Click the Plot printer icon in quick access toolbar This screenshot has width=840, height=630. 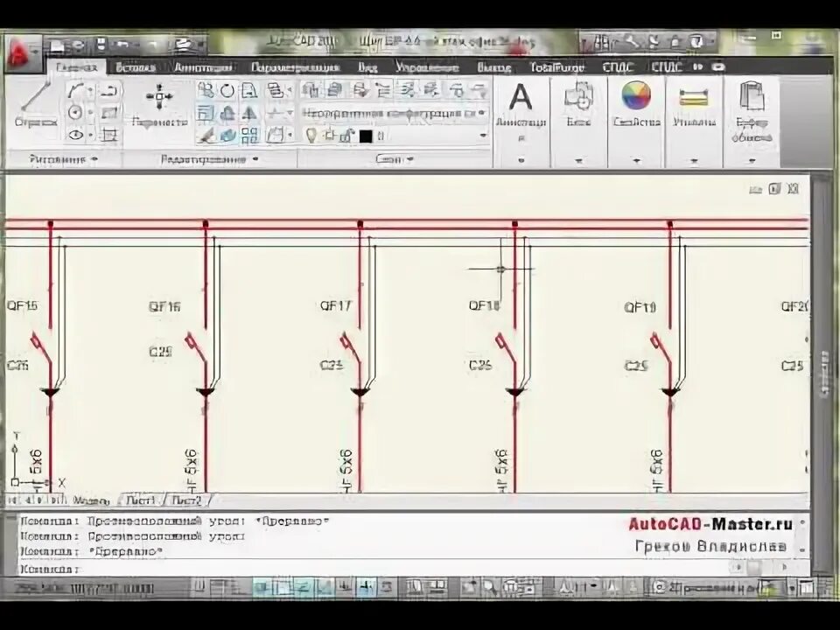point(183,45)
